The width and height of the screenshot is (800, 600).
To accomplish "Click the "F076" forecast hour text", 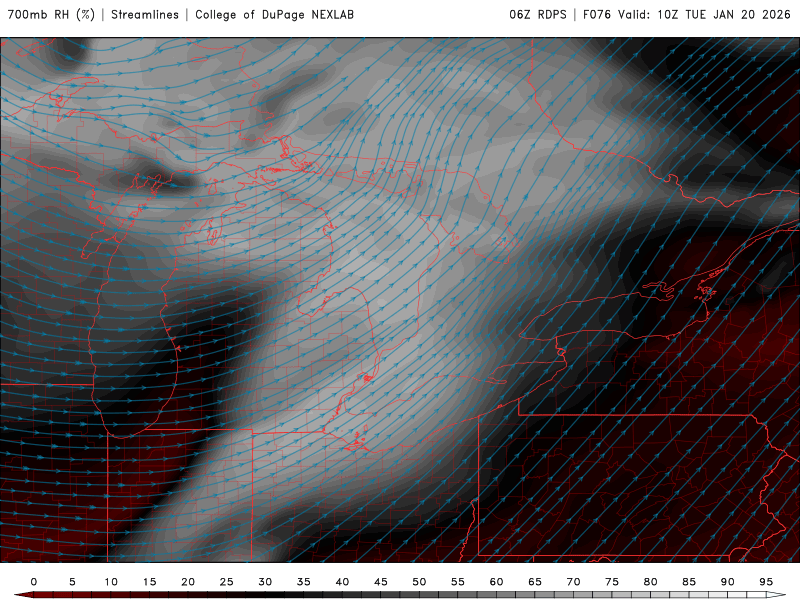I will (x=596, y=15).
